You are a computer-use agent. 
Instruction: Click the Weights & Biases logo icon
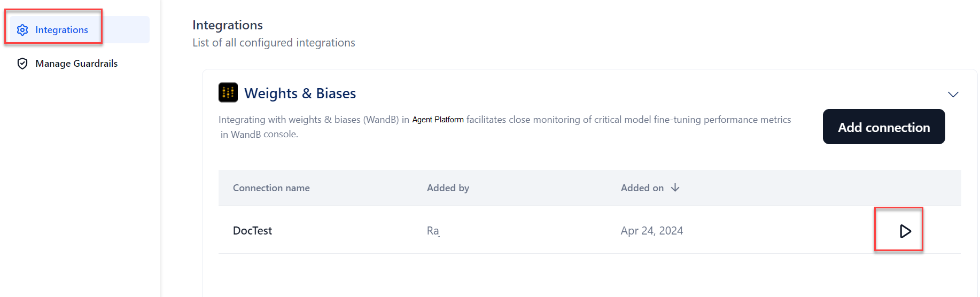228,92
